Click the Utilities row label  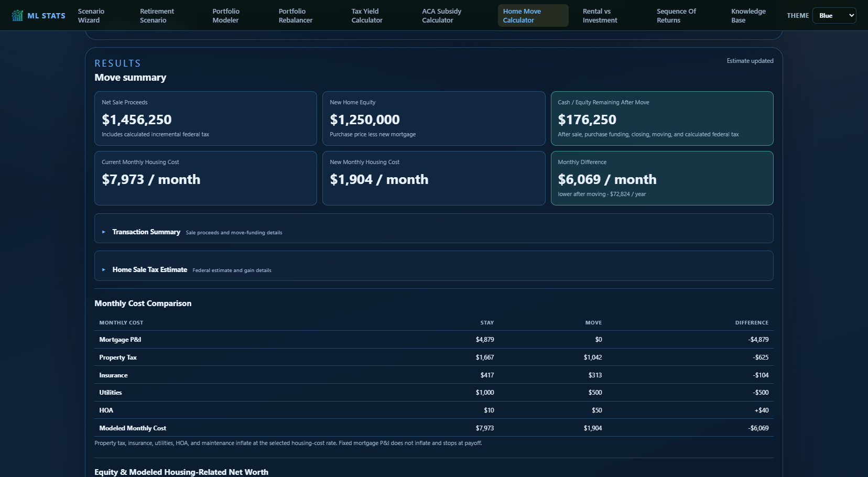point(111,393)
